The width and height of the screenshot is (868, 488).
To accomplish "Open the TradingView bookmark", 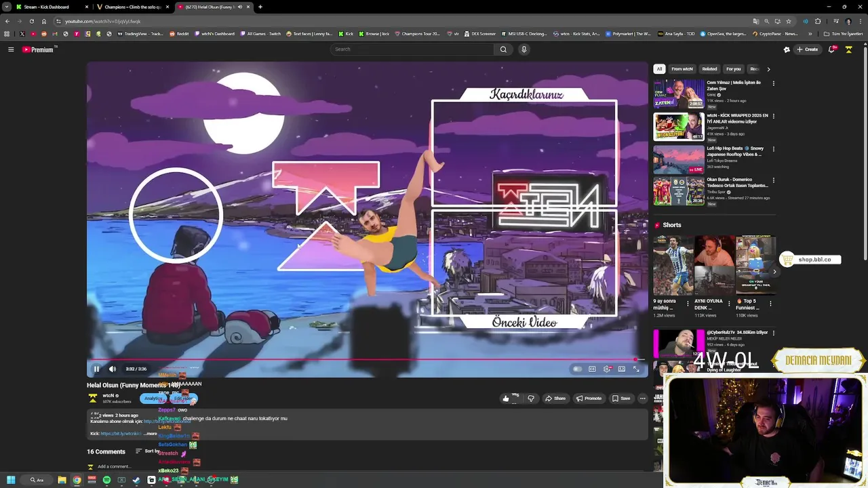I will click(x=141, y=34).
